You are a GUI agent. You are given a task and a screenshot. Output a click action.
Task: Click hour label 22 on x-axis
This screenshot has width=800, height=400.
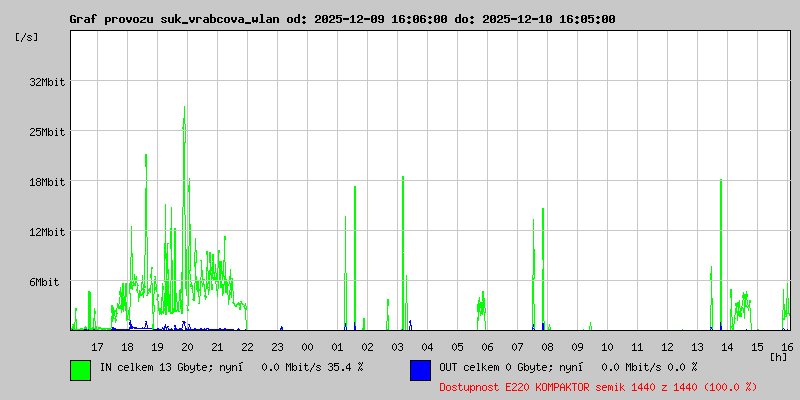247,347
